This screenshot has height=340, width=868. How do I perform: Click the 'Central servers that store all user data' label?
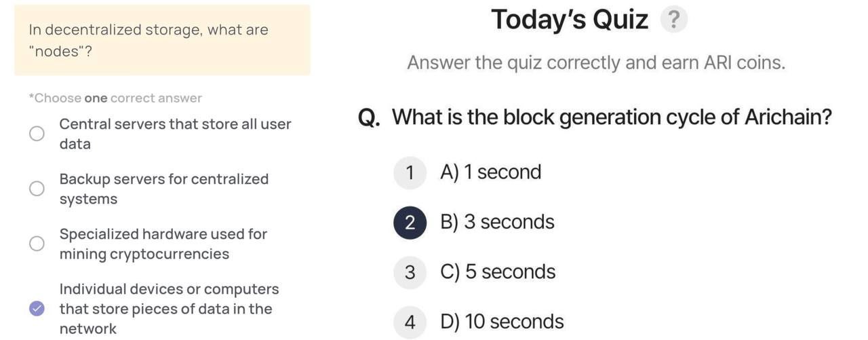coord(175,134)
